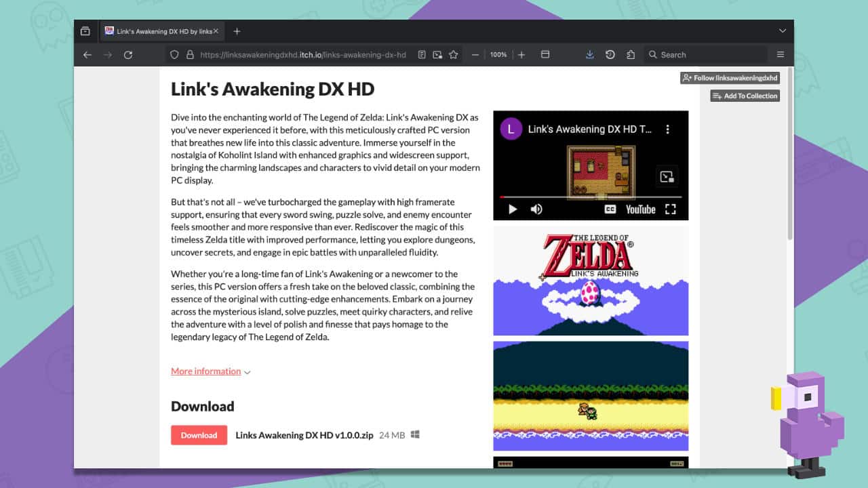Zoom in with plus button
Image resolution: width=868 pixels, height=488 pixels.
[x=521, y=55]
